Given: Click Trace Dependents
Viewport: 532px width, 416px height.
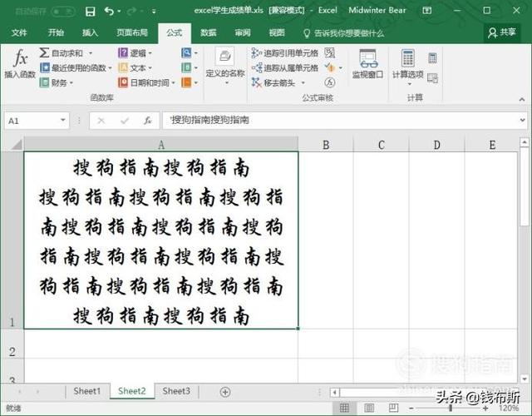Looking at the screenshot, I should click(x=284, y=68).
